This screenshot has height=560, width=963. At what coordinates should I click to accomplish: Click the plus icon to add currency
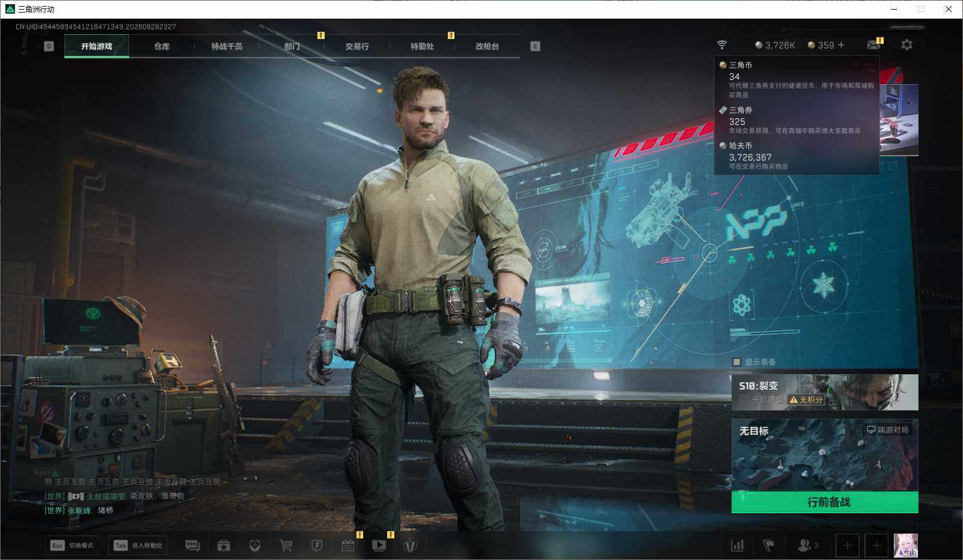coord(841,45)
